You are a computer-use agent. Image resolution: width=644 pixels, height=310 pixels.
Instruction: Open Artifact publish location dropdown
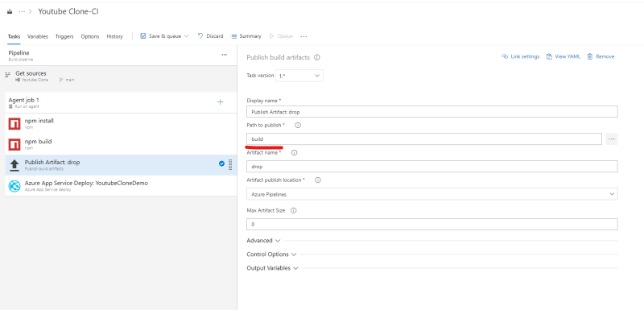(x=432, y=194)
